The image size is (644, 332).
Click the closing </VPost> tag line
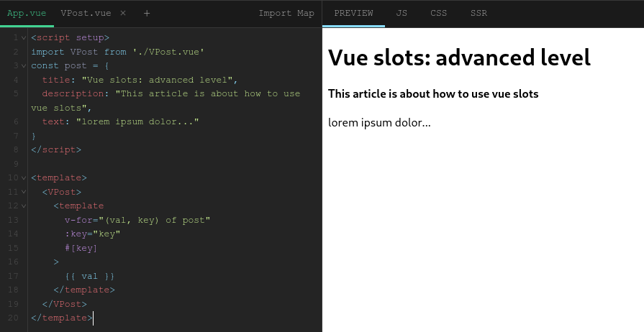point(65,304)
